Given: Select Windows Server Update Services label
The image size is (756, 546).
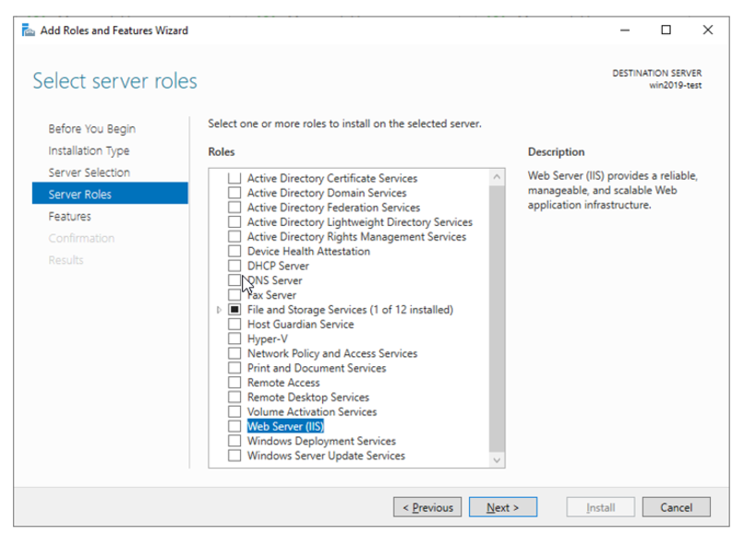Looking at the screenshot, I should coord(326,456).
